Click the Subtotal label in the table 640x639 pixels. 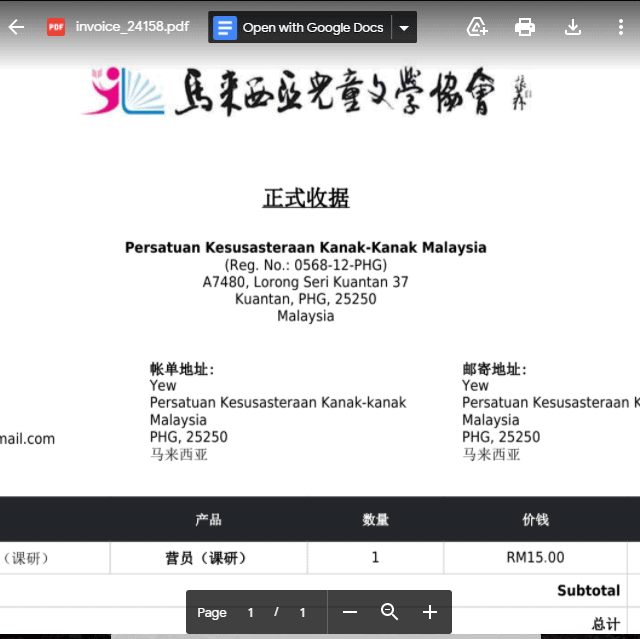588,591
